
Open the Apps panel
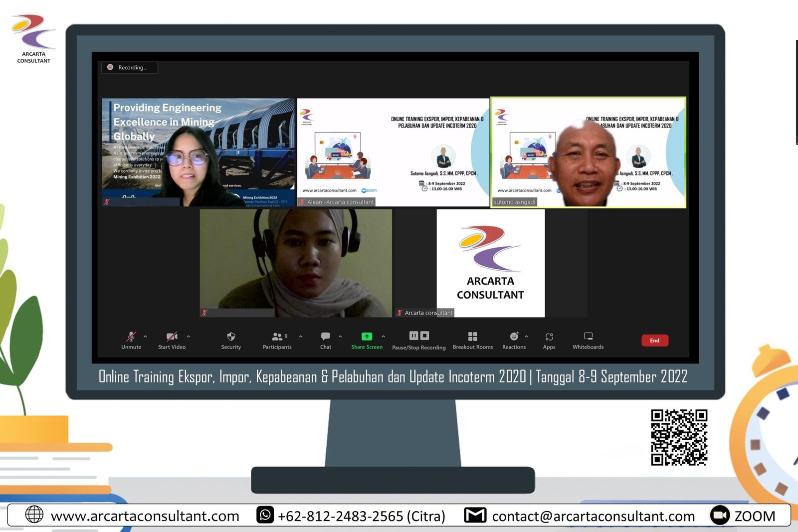[549, 337]
